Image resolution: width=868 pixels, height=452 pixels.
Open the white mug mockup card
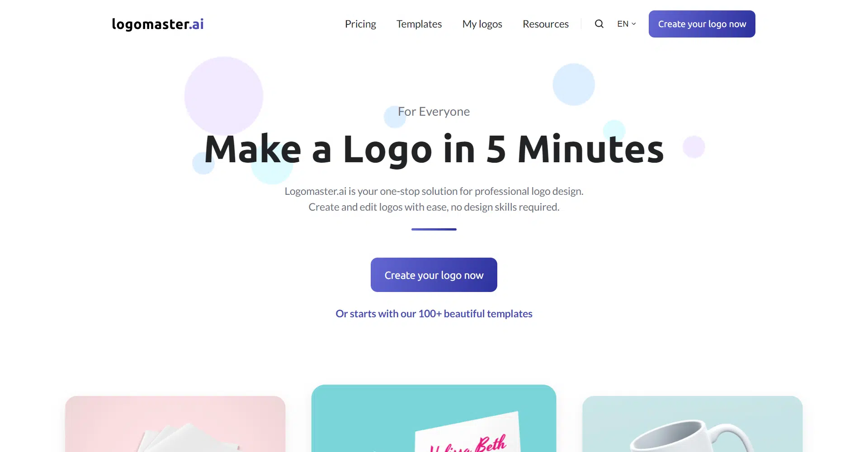693,424
